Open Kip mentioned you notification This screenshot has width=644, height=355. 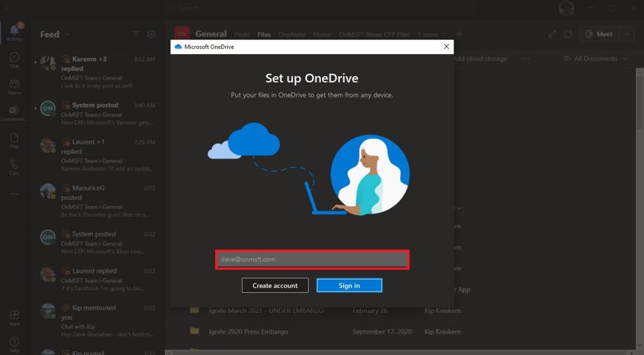(97, 321)
